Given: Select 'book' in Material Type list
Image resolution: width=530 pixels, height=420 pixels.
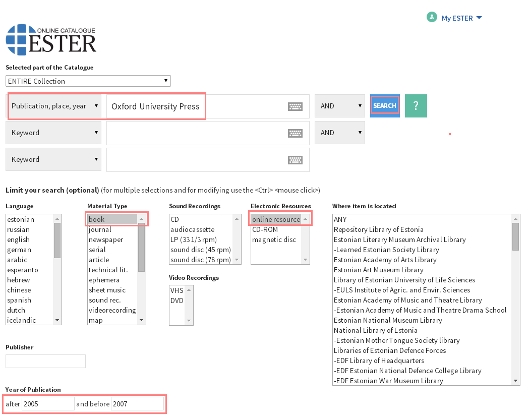Looking at the screenshot, I should (x=112, y=219).
